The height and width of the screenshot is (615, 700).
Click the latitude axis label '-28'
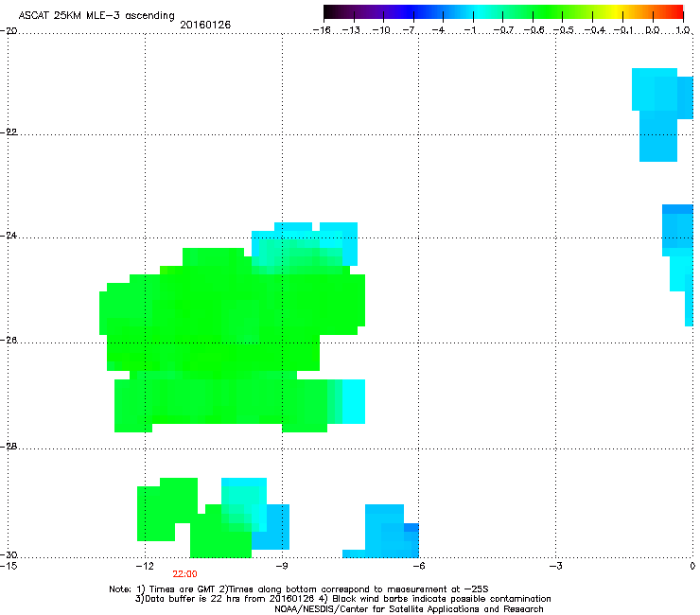(9, 447)
